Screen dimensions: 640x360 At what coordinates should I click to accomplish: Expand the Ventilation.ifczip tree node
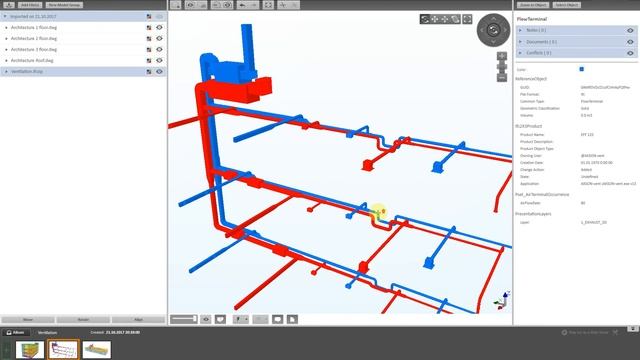6,71
